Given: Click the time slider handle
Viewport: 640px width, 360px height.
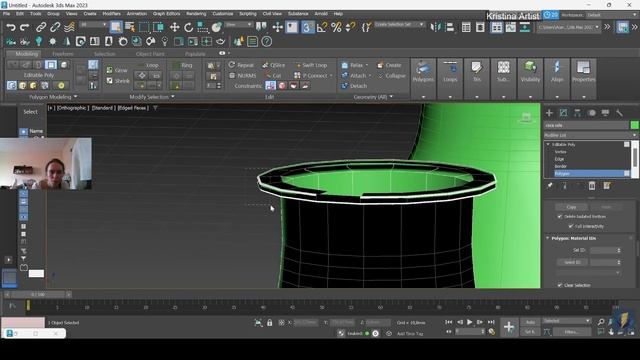Looking at the screenshot, I should [x=38, y=294].
